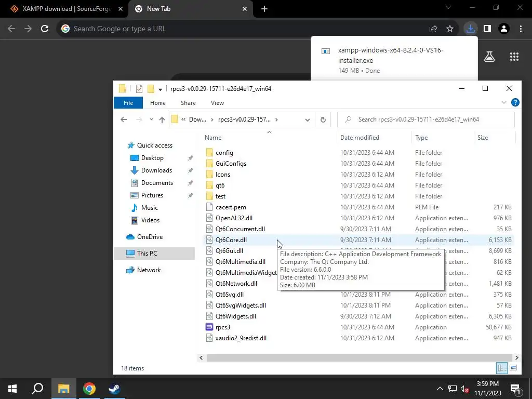Image resolution: width=532 pixels, height=399 pixels.
Task: Open the Home ribbon tab
Action: click(158, 103)
